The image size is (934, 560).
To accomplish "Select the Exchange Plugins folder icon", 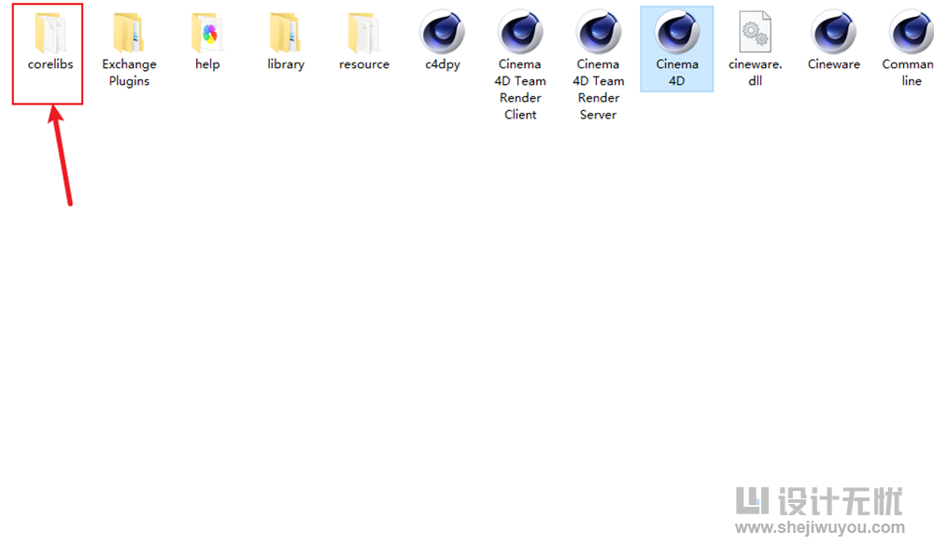I will (x=129, y=33).
